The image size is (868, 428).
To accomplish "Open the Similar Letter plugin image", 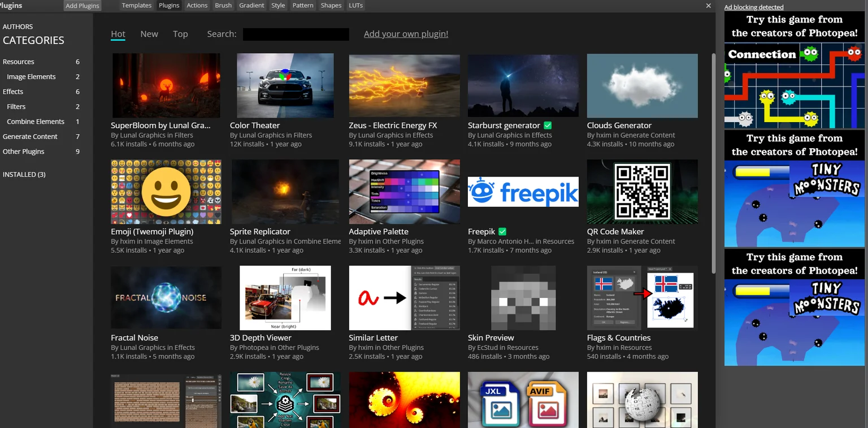I will (x=405, y=298).
